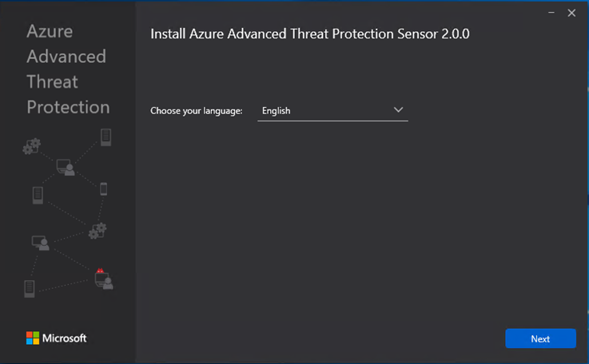Click the mobile phone icon in diagram
Image resolution: width=589 pixels, height=364 pixels.
[x=104, y=189]
